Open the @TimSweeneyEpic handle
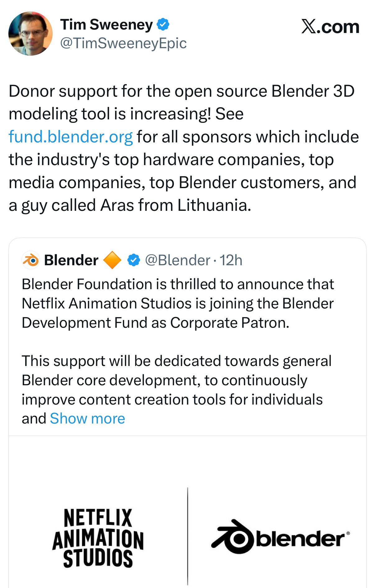The image size is (375, 588). 123,43
